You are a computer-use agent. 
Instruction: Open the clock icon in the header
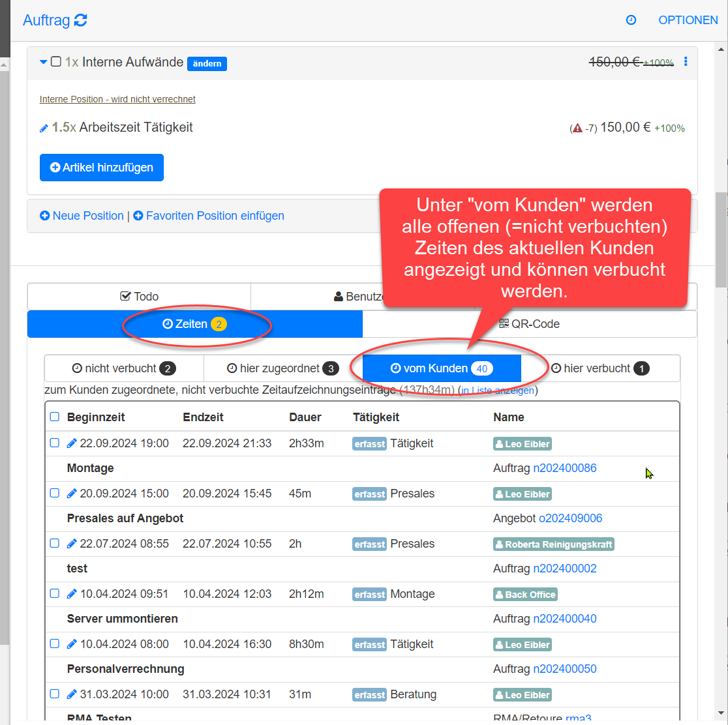(x=631, y=20)
